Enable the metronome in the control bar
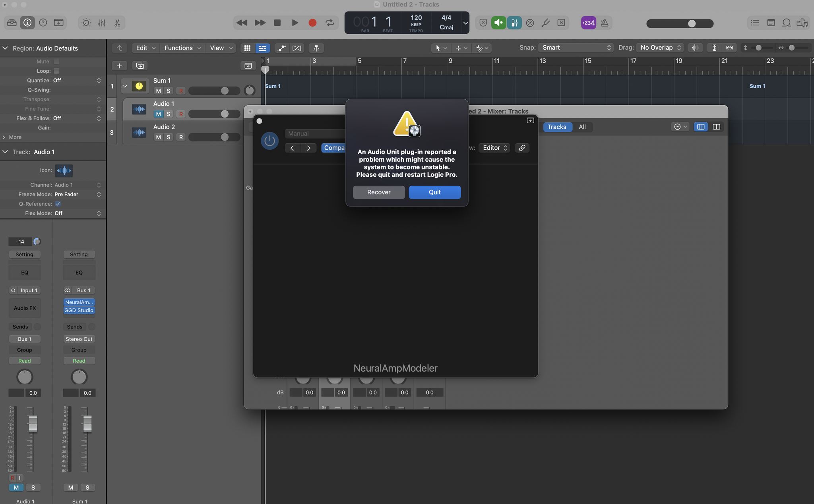The image size is (814, 504). pyautogui.click(x=604, y=23)
